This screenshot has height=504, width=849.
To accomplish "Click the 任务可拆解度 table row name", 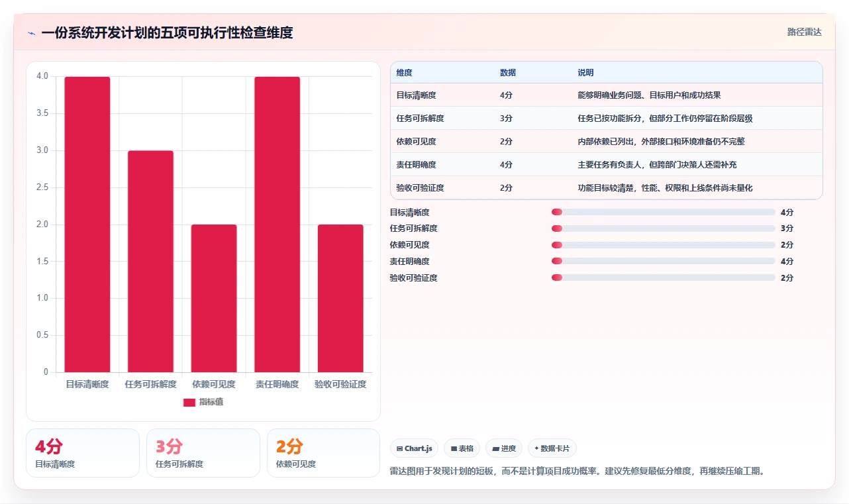I will 420,119.
